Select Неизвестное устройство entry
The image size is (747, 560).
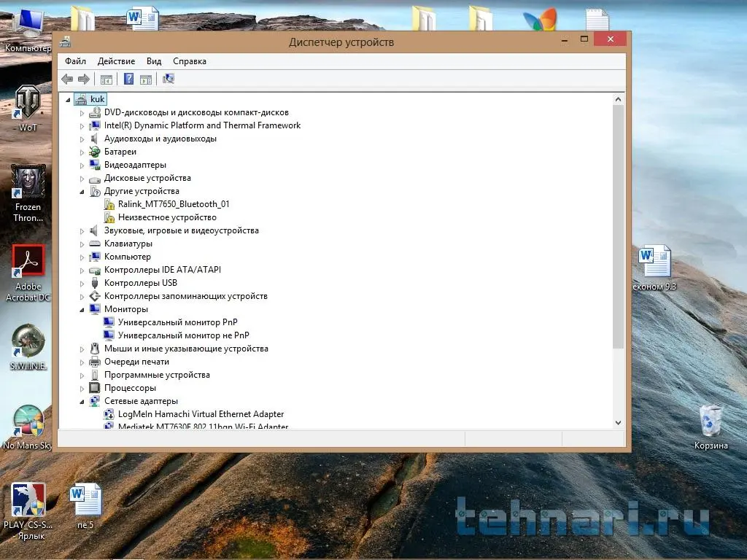[167, 217]
